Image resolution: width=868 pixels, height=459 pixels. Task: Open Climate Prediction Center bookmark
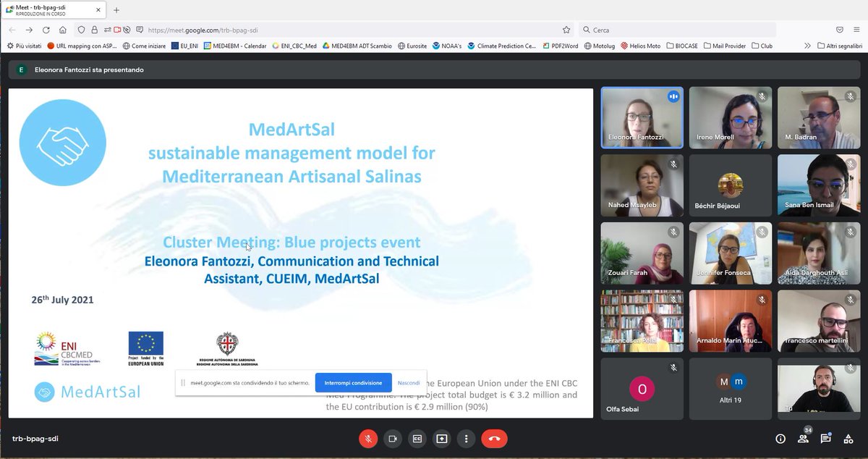(502, 46)
